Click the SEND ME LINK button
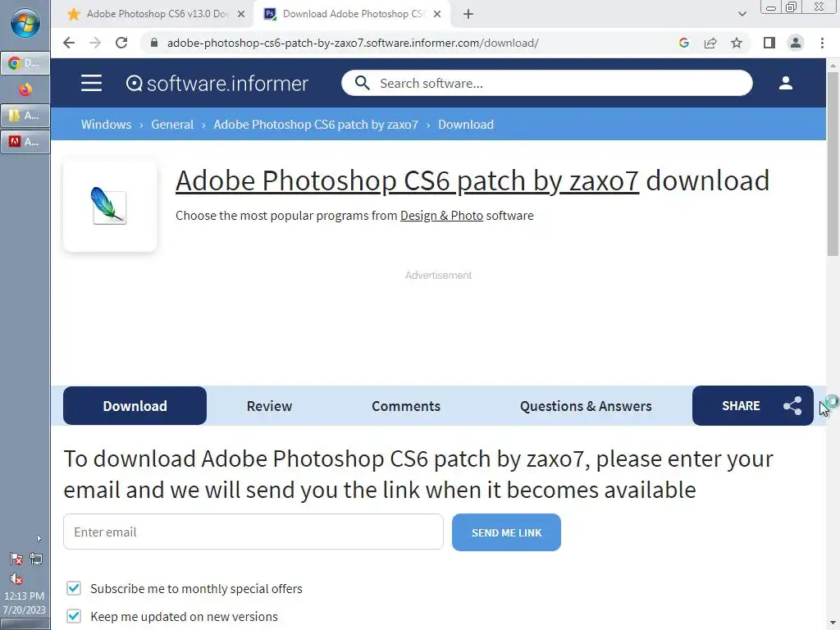This screenshot has width=840, height=630. [506, 532]
